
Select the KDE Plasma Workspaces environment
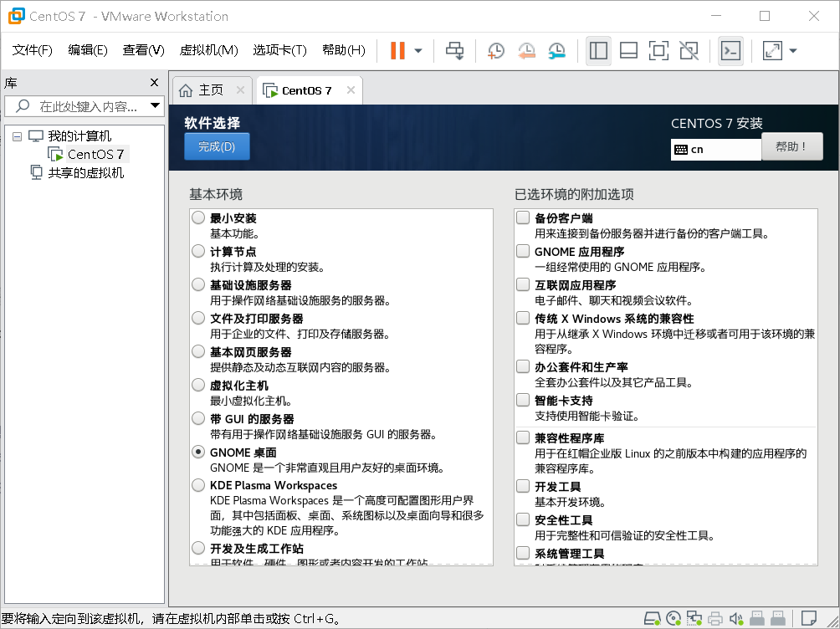click(198, 485)
